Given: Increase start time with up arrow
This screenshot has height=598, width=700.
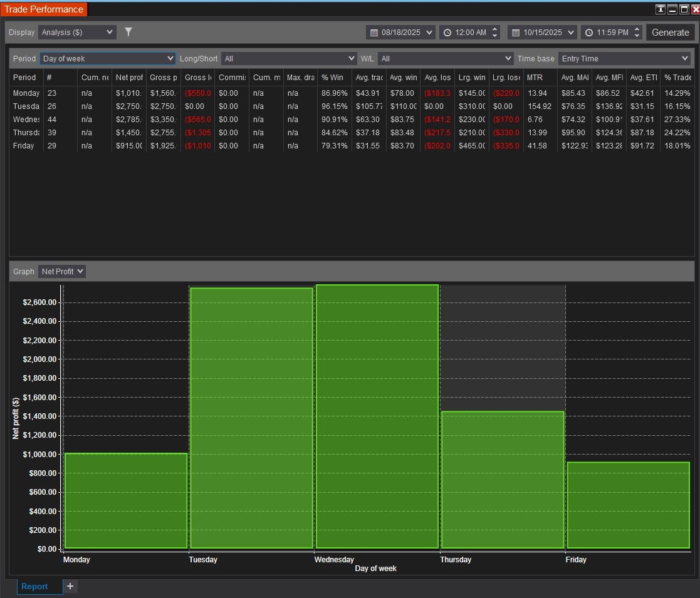Looking at the screenshot, I should pyautogui.click(x=495, y=29).
